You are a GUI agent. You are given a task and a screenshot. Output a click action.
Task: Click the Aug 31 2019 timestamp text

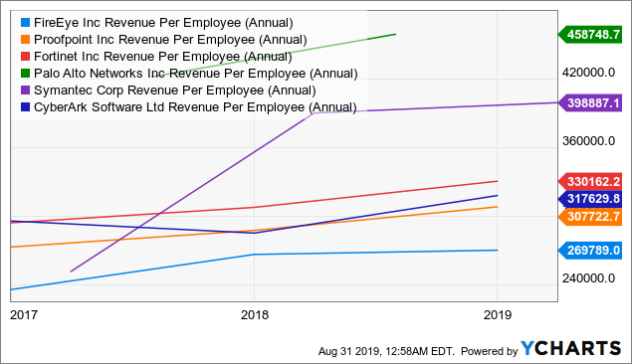tap(386, 351)
